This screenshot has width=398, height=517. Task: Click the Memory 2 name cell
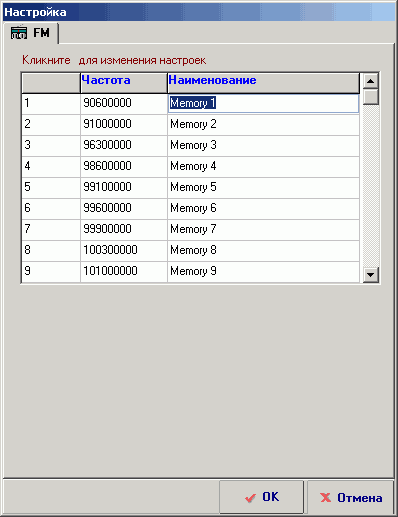(x=263, y=125)
